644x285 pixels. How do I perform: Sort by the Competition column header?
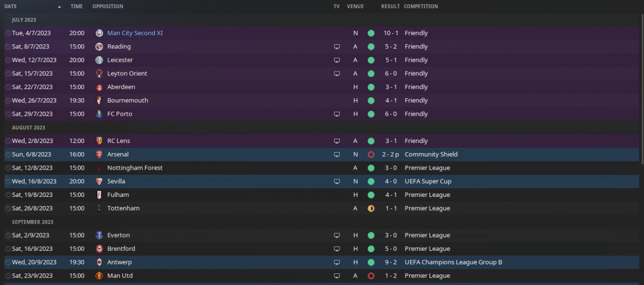click(x=421, y=7)
